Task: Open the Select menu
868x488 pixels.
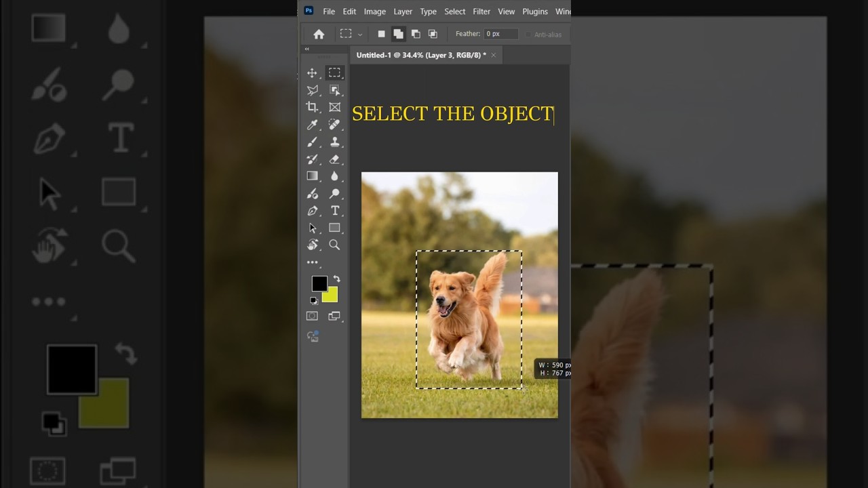Action: (x=454, y=12)
